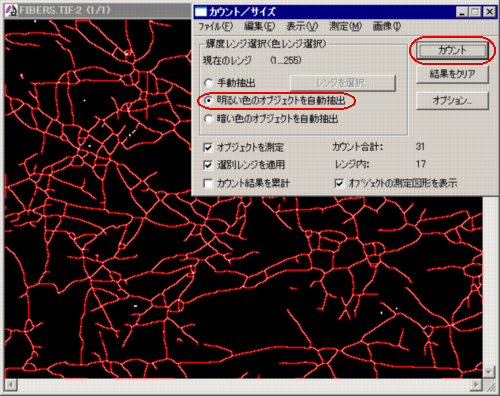500x396 pixels.
Task: Click the カウント button
Action: 452,51
